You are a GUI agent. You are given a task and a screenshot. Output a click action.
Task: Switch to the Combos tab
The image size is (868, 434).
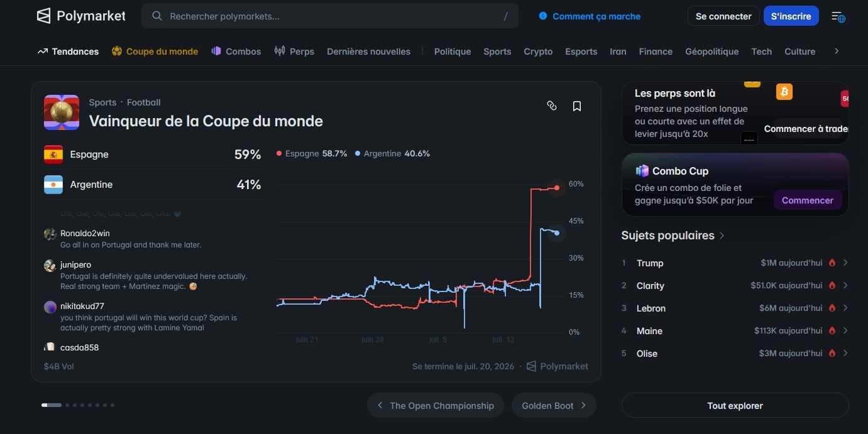236,52
